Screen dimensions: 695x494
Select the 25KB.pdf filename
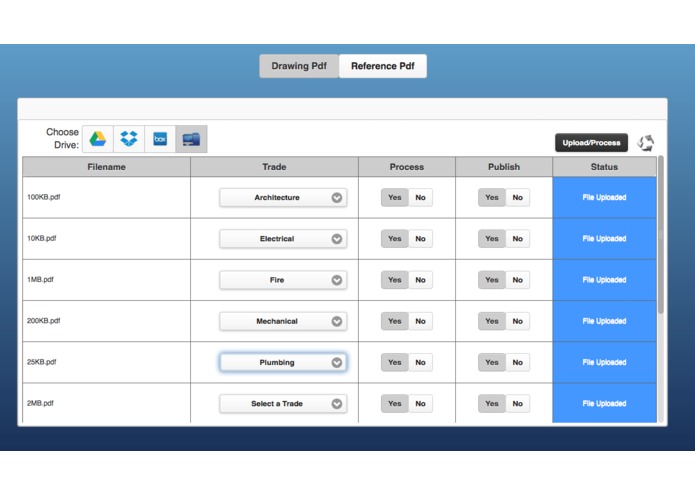(x=42, y=362)
